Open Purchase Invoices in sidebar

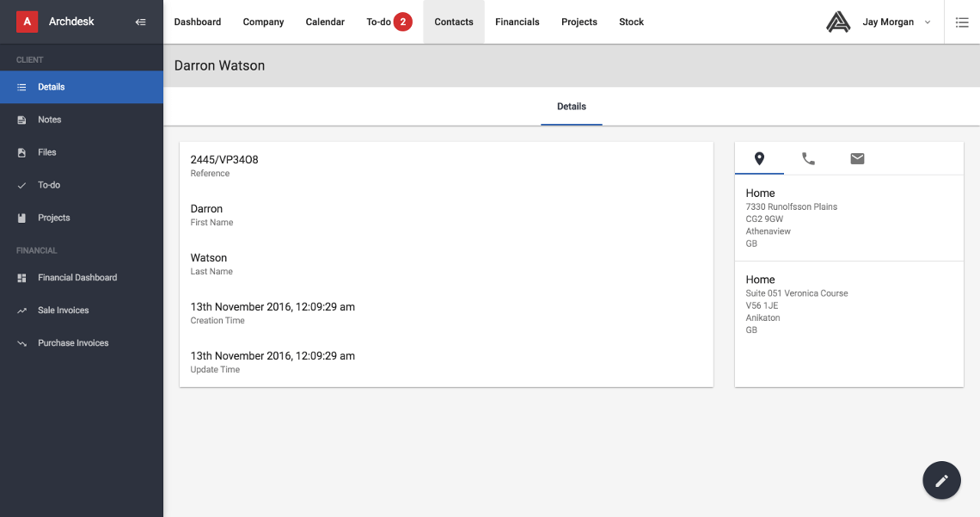pos(82,343)
